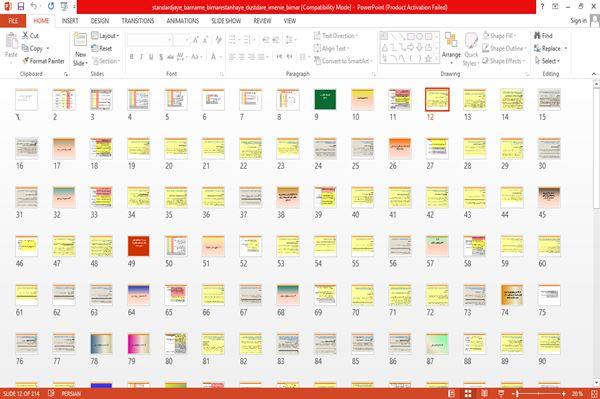Click the vertical scrollbar down arrow
Viewport: 600px width, 399px height.
pos(597,383)
